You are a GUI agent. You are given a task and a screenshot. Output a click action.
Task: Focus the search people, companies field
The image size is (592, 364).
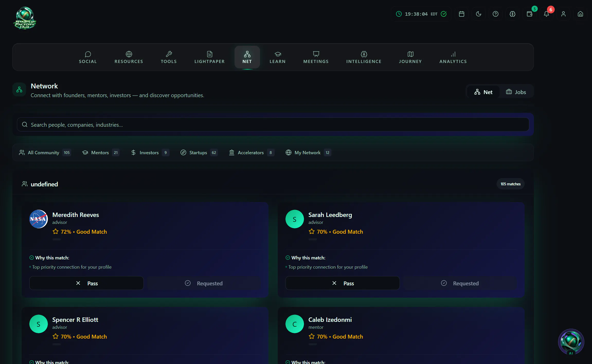tap(273, 125)
